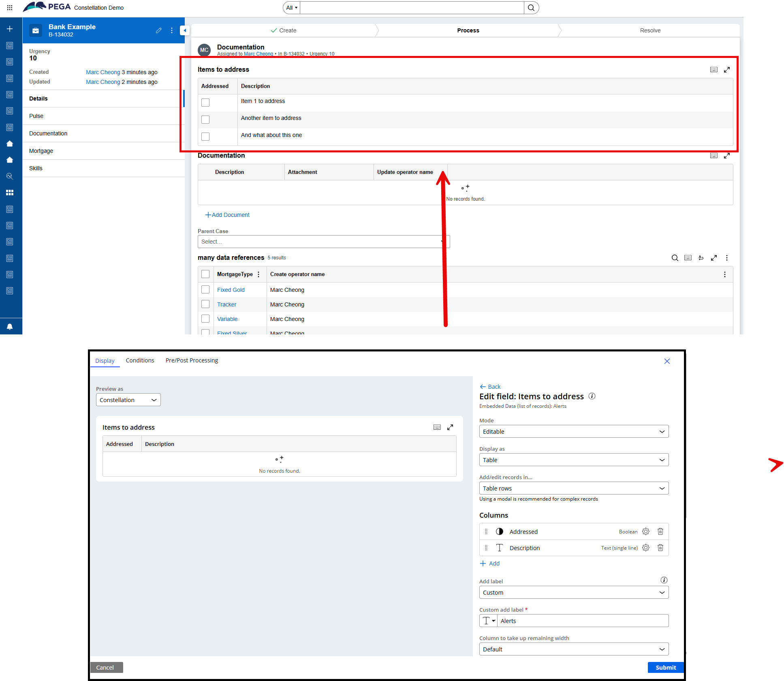The width and height of the screenshot is (784, 681).
Task: Open the app launcher grid in the top-left corner
Action: pyautogui.click(x=9, y=7)
